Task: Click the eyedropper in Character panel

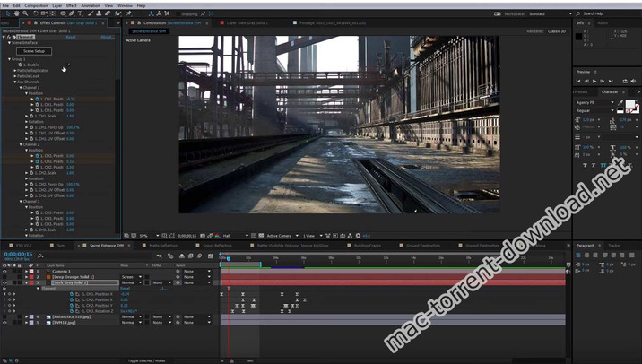Action: coord(622,102)
